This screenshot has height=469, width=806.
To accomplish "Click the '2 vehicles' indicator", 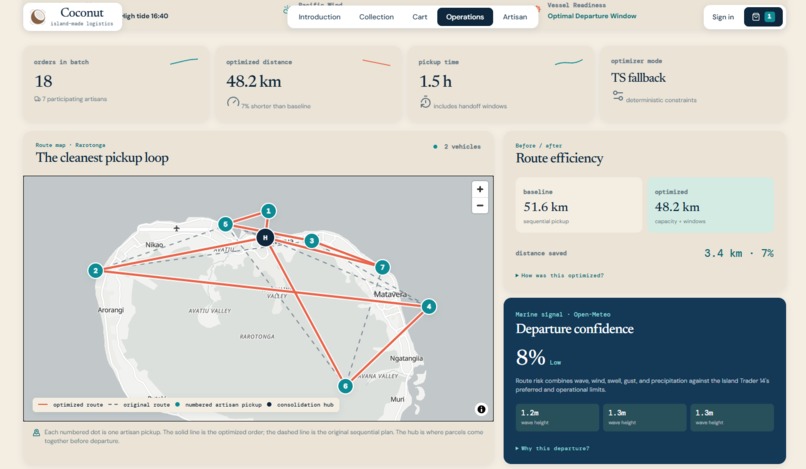I will point(457,147).
